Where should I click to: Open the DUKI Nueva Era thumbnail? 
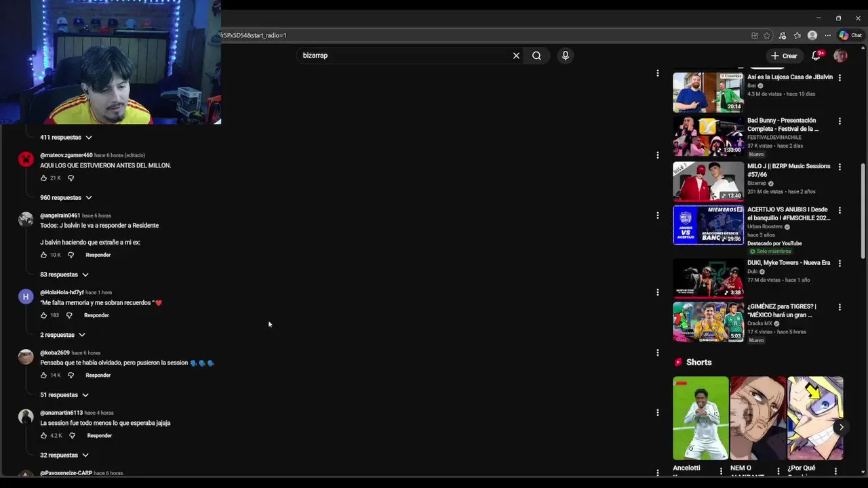click(x=708, y=278)
